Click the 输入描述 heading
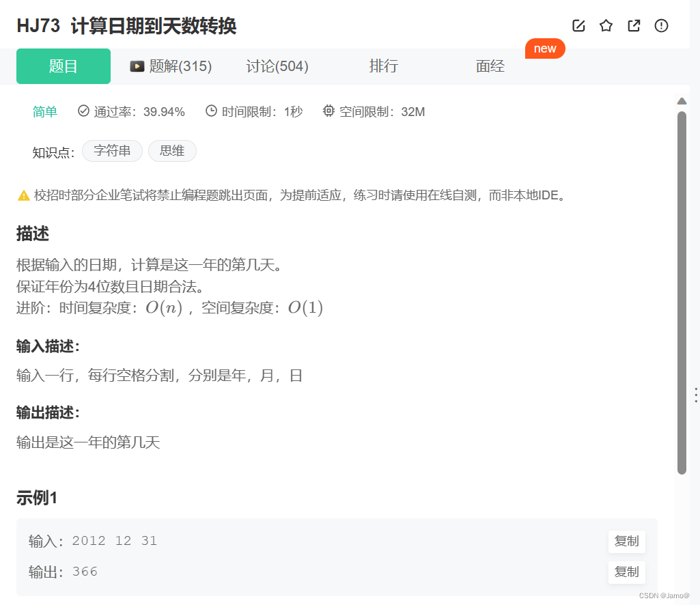This screenshot has width=700, height=605. tap(48, 346)
